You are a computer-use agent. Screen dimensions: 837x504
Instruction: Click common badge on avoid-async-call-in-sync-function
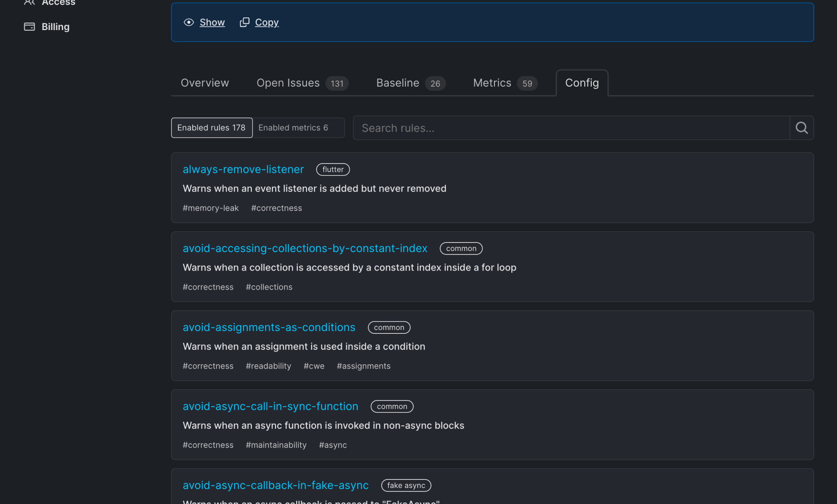click(392, 407)
